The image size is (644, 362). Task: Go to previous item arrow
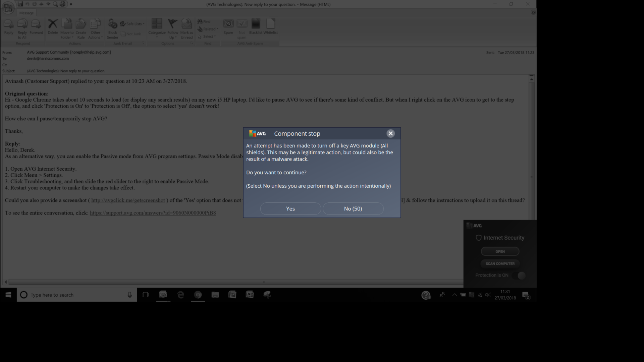[41, 4]
